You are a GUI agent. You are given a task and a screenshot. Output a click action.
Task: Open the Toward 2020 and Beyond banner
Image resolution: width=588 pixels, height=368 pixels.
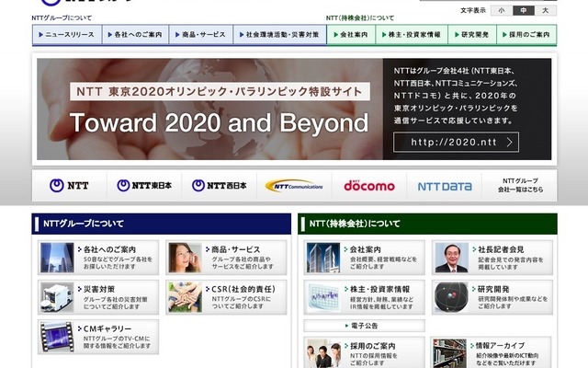(294, 109)
